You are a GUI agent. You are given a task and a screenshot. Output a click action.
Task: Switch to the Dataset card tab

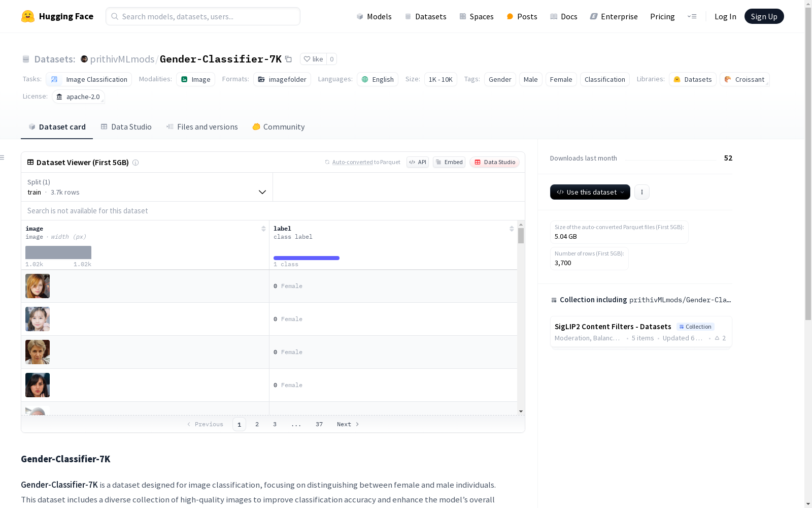[57, 127]
